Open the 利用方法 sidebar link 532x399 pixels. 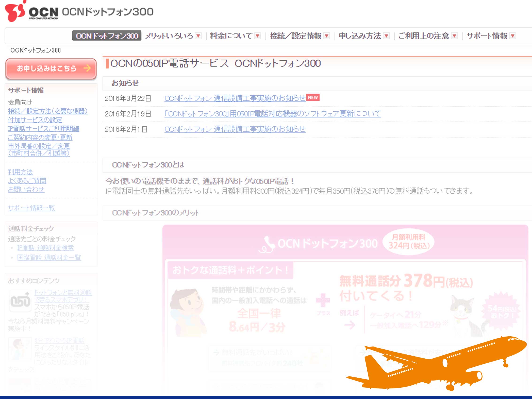pos(20,172)
